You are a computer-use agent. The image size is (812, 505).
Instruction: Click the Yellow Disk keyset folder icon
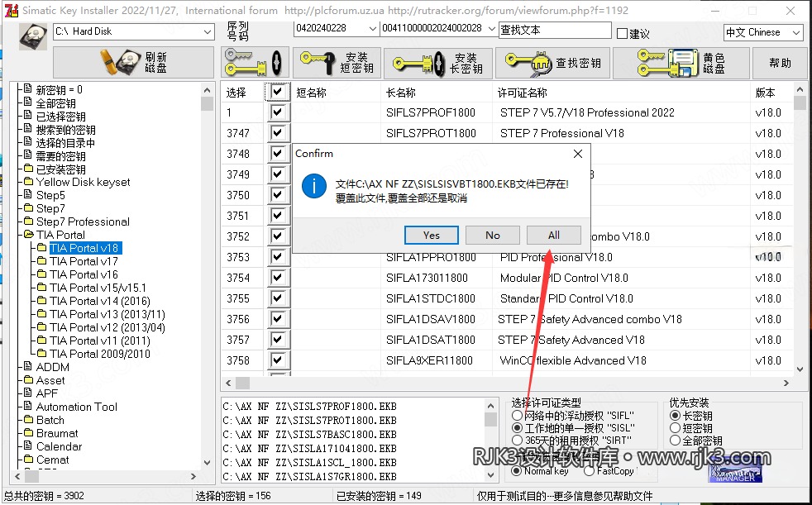28,182
